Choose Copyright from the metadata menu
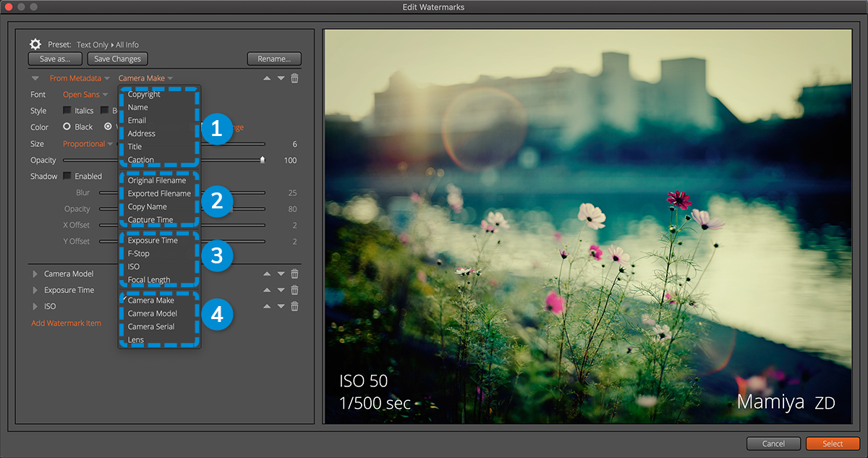 [144, 94]
